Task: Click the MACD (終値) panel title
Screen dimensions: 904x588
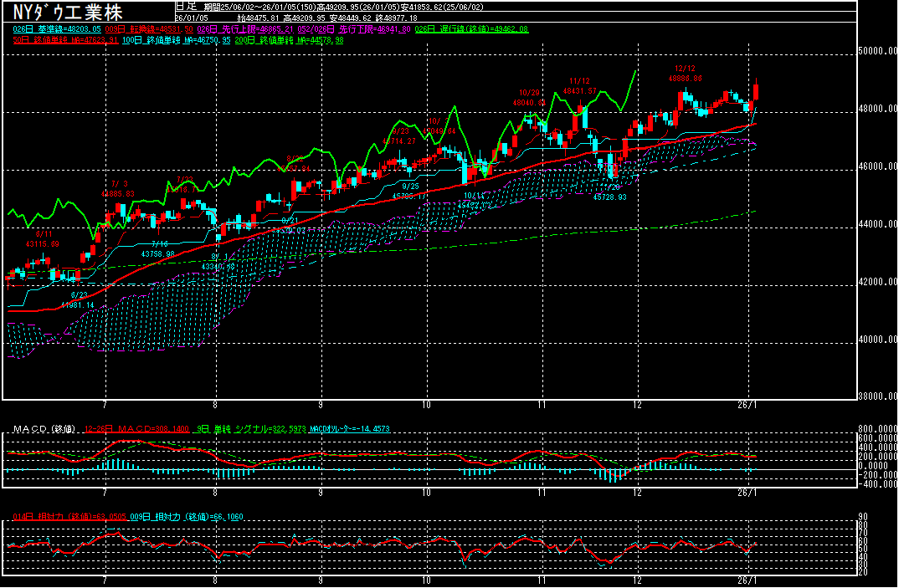Action: (42, 429)
